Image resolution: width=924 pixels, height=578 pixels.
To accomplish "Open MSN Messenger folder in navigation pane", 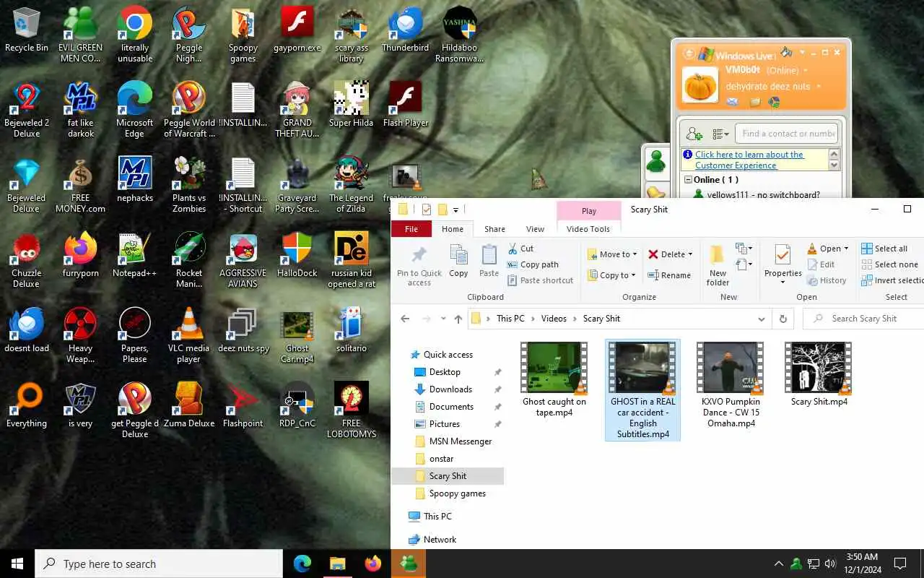I will coord(460,441).
